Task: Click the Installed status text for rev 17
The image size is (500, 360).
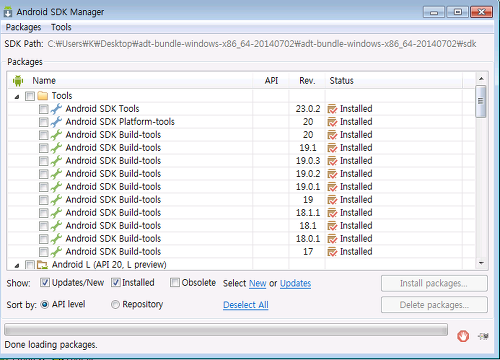Action: (x=356, y=252)
